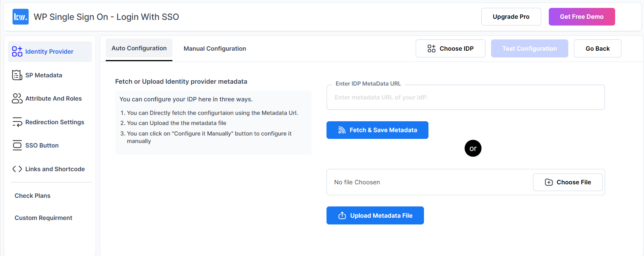The height and width of the screenshot is (256, 644).
Task: Switch to the Manual Configuration tab
Action: pyautogui.click(x=215, y=48)
